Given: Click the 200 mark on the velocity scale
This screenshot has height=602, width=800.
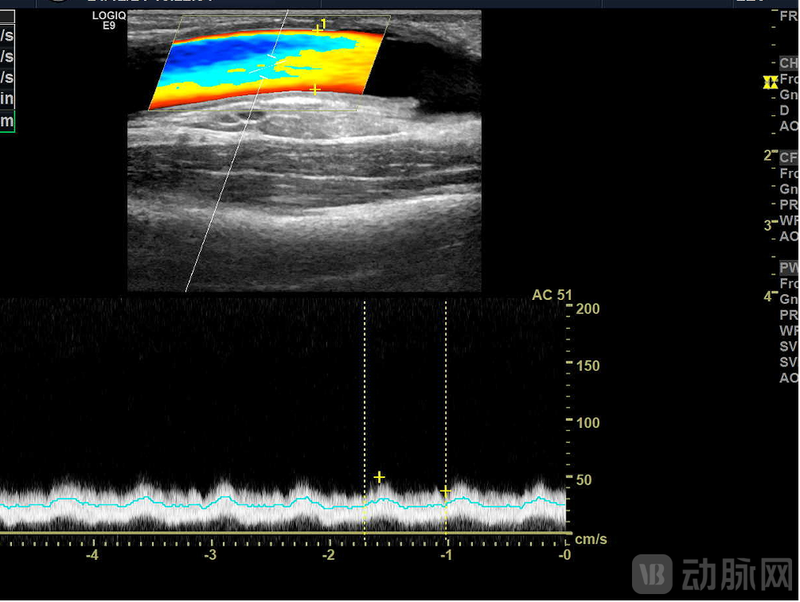Looking at the screenshot, I should [587, 309].
